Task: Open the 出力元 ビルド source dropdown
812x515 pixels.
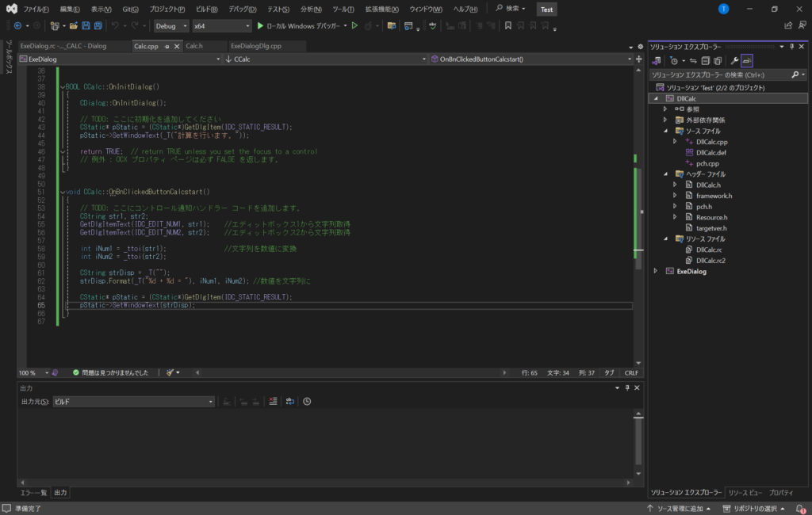Action: (133, 402)
